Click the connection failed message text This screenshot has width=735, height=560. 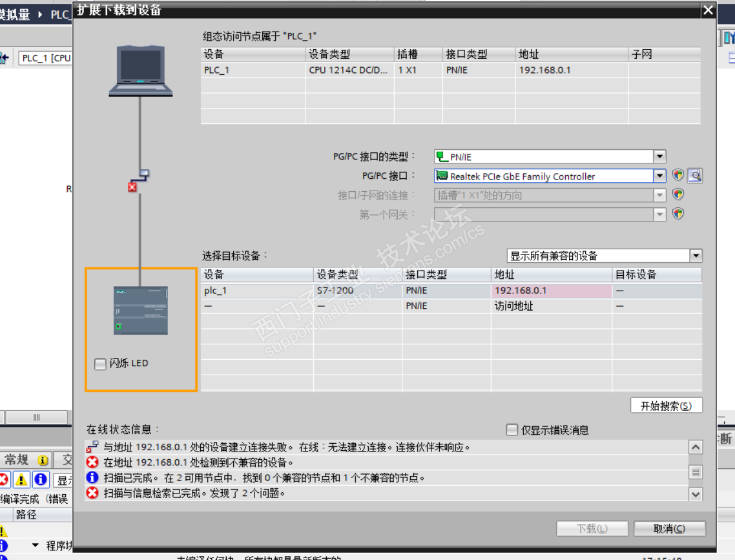pyautogui.click(x=286, y=447)
